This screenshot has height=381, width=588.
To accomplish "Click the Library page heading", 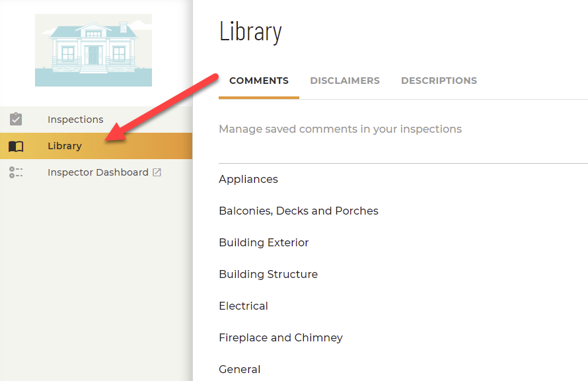I will (250, 32).
